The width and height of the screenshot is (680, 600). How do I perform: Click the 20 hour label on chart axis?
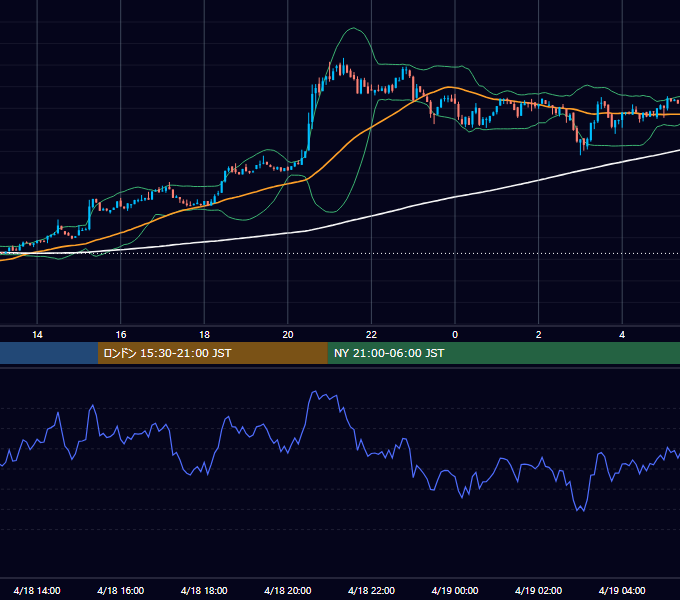pos(288,335)
